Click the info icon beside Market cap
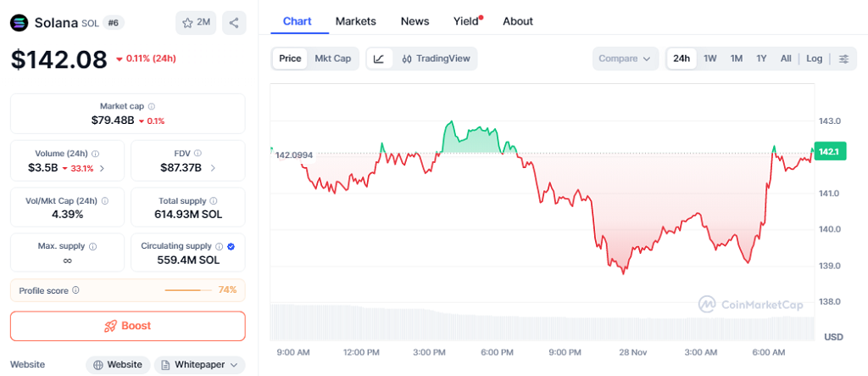Image resolution: width=868 pixels, height=376 pixels. 152,106
